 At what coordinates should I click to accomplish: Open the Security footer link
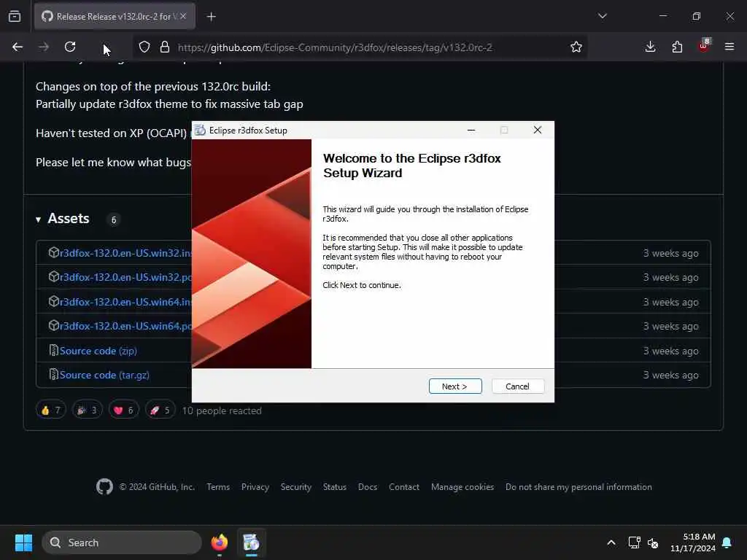point(296,487)
